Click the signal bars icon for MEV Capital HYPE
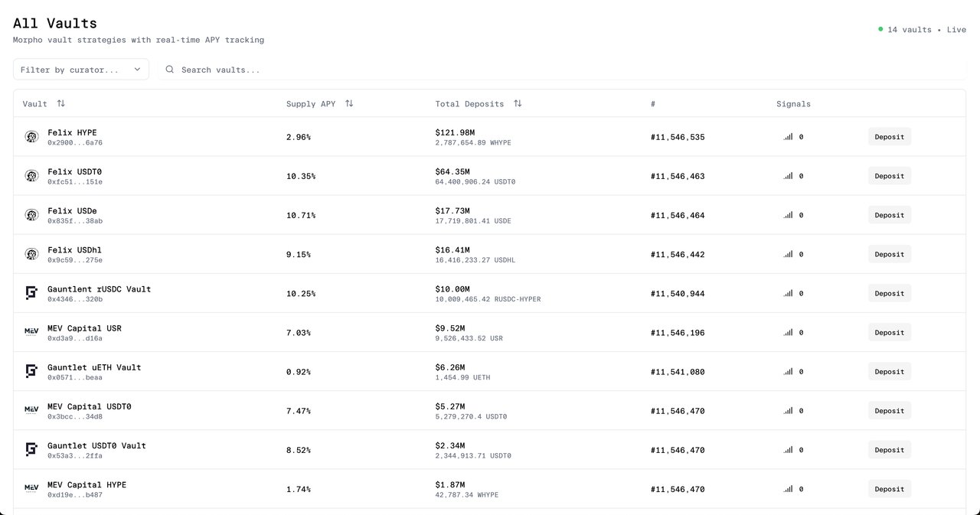The width and height of the screenshot is (980, 515). (x=788, y=488)
